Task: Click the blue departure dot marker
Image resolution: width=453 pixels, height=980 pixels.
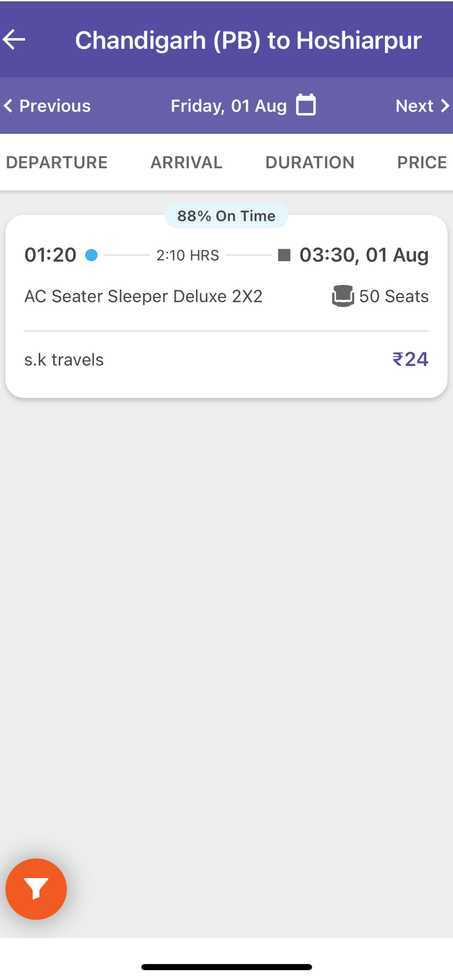Action: [x=91, y=255]
